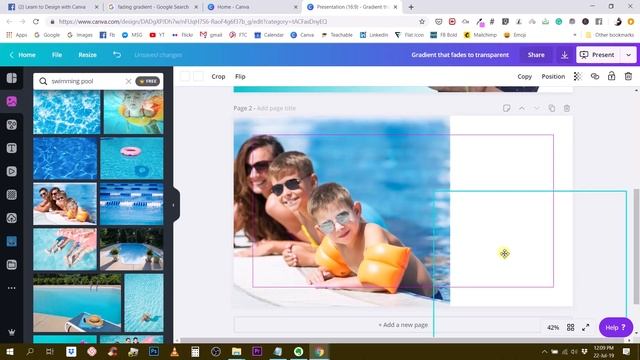Open Premiere Pro from the taskbar

[257, 351]
